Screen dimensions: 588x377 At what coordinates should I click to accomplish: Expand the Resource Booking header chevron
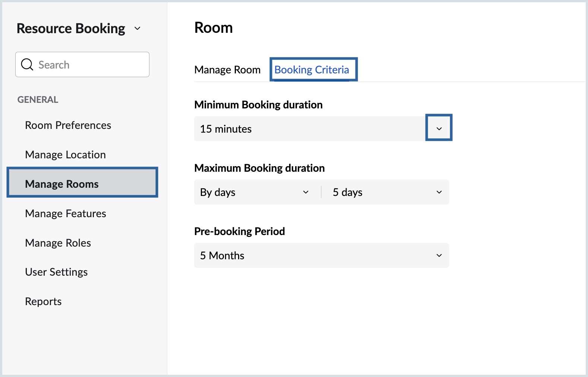point(137,28)
